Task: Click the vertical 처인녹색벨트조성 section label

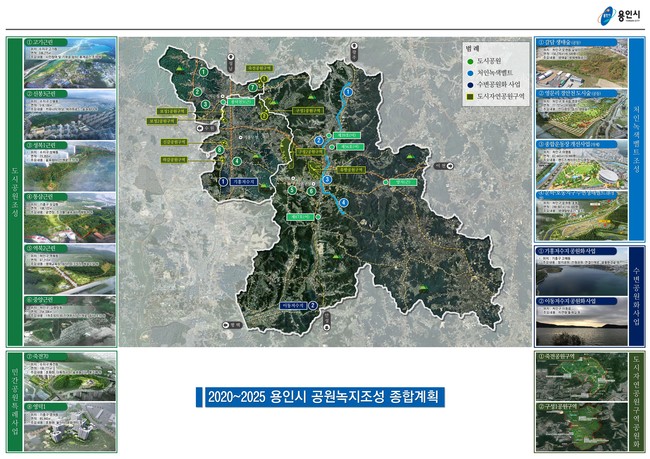Action: coord(637,139)
